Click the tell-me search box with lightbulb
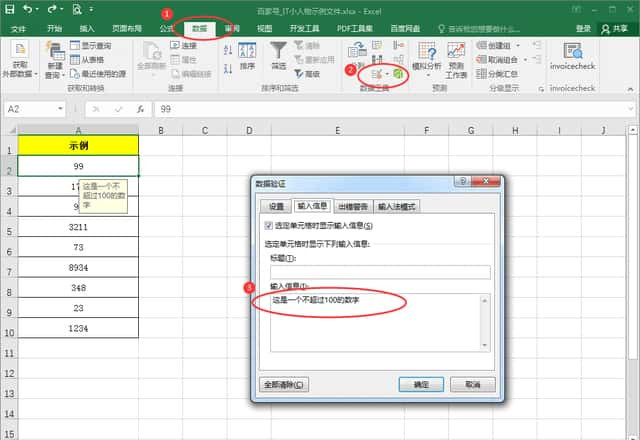 (x=479, y=29)
